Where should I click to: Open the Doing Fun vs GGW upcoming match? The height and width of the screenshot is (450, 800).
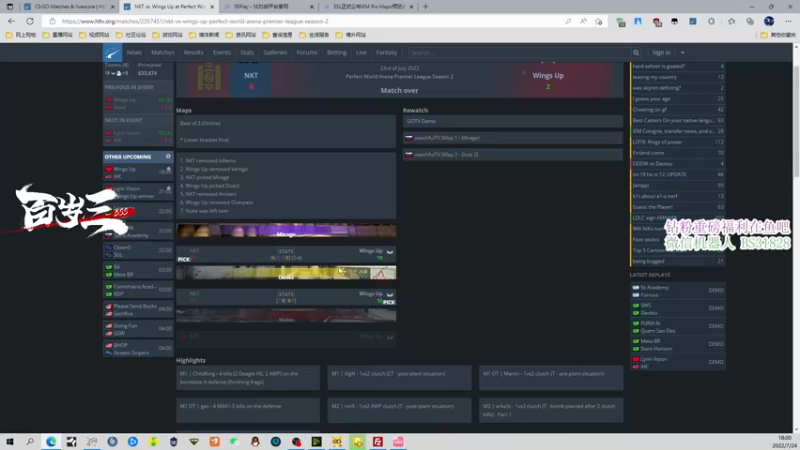coord(138,329)
